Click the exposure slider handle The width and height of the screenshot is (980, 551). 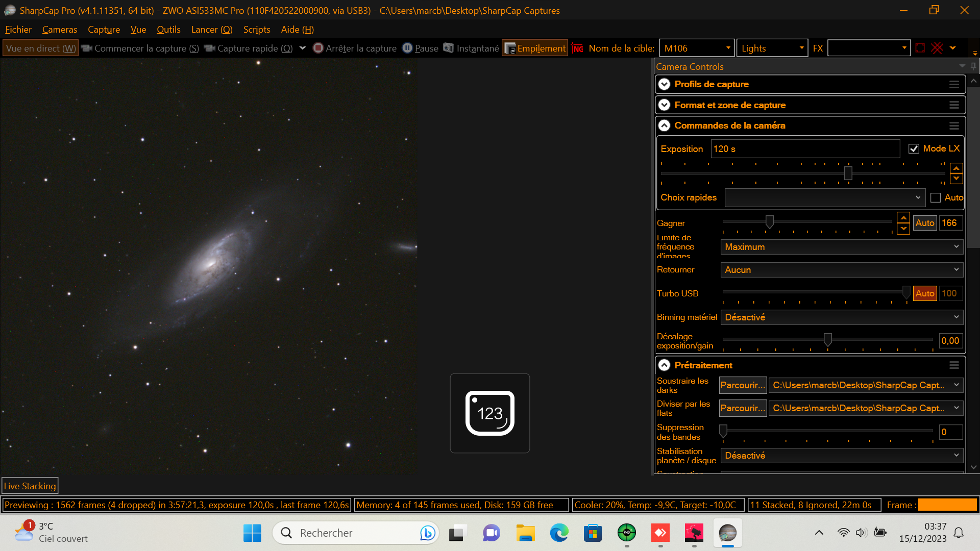[848, 173]
